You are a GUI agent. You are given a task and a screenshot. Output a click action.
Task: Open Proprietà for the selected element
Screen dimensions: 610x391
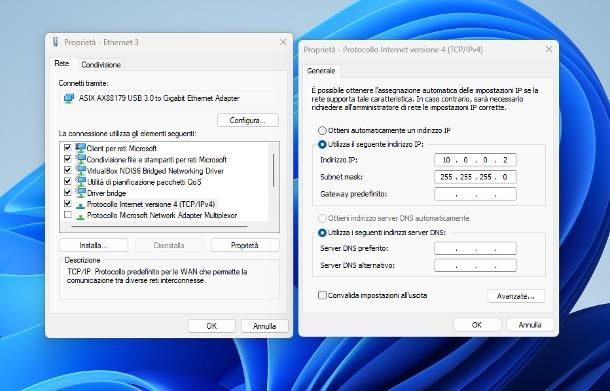coord(245,245)
